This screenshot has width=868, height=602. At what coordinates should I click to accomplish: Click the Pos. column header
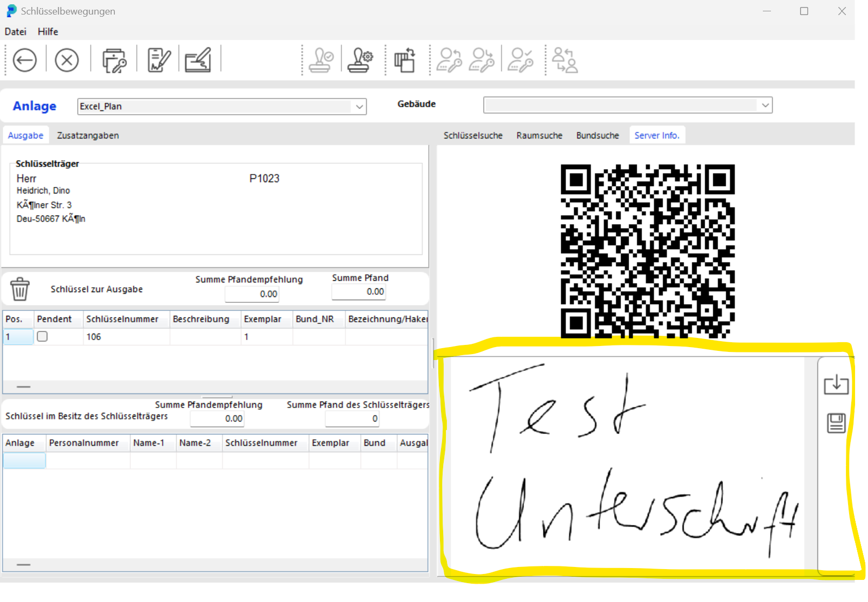18,319
